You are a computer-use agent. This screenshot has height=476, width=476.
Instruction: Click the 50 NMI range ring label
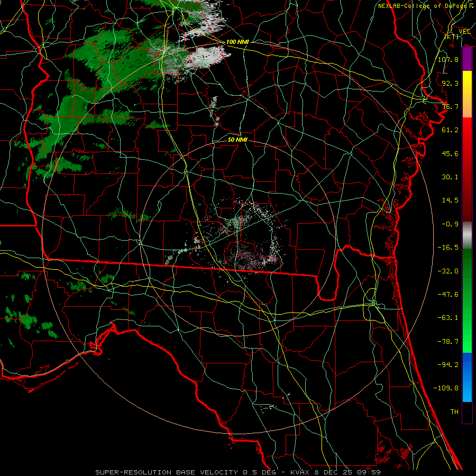click(237, 140)
